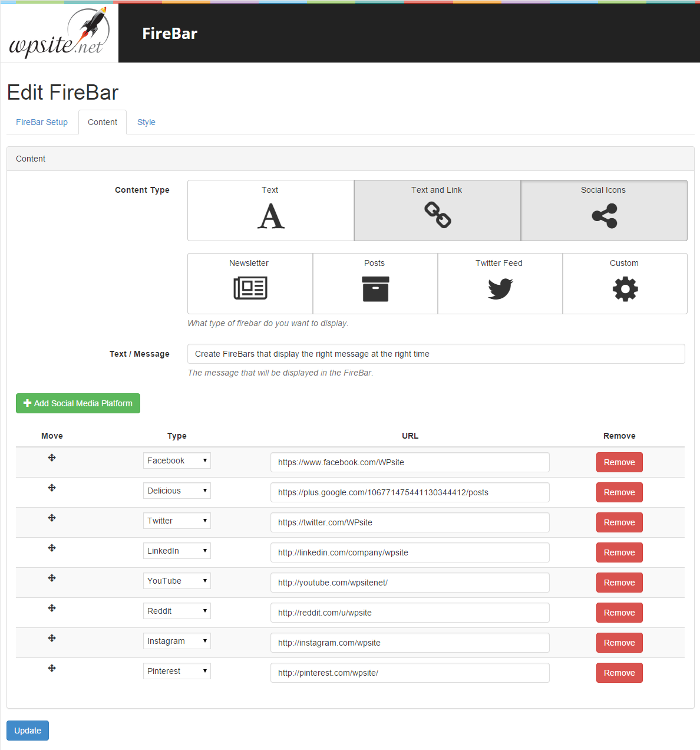Screen dimensions: 700x750
Task: Remove the Delicious row
Action: (x=619, y=492)
